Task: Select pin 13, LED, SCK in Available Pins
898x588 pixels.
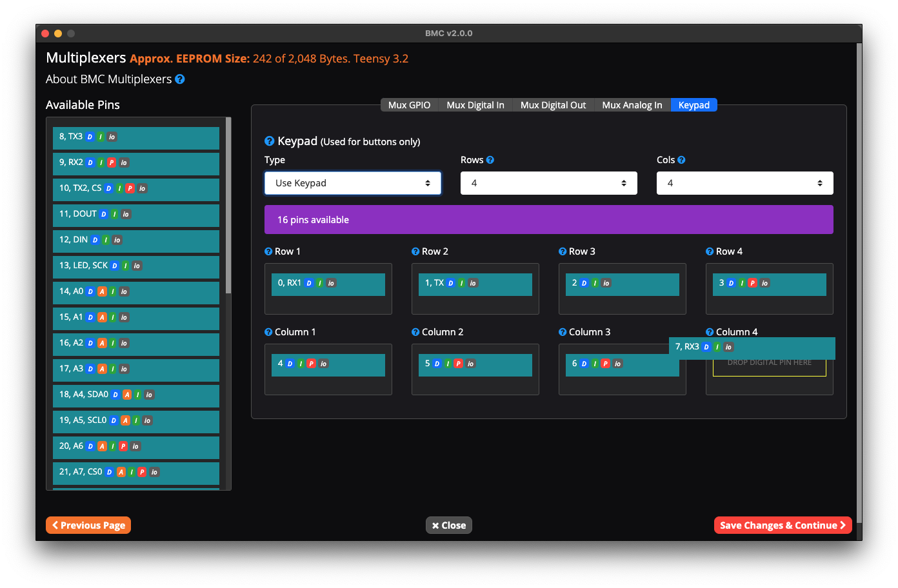Action: click(136, 267)
